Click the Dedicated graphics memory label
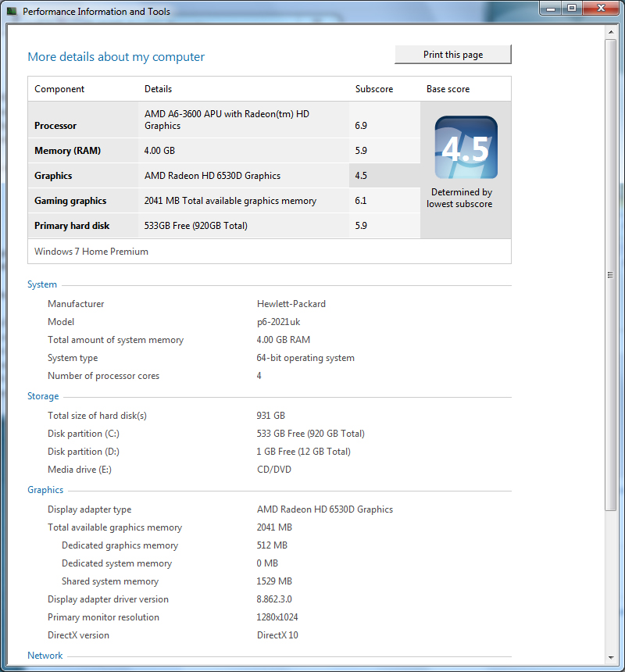Viewport: 625px width, 672px height. (120, 545)
